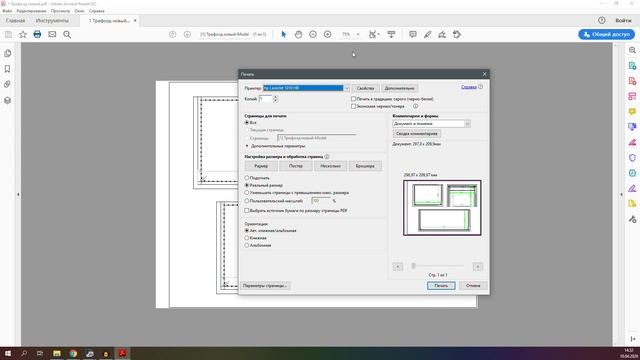
Task: Open layers panel in left sidebar
Action: tap(7, 100)
